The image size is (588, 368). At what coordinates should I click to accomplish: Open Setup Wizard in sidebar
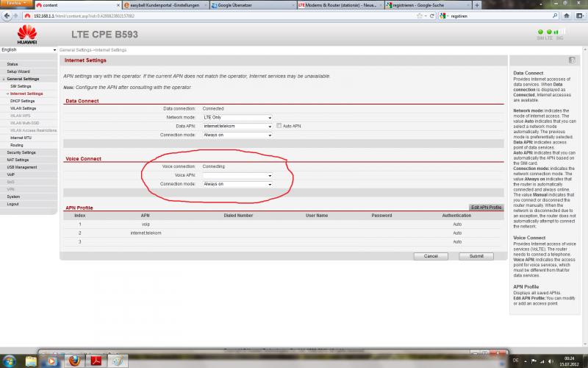point(18,71)
